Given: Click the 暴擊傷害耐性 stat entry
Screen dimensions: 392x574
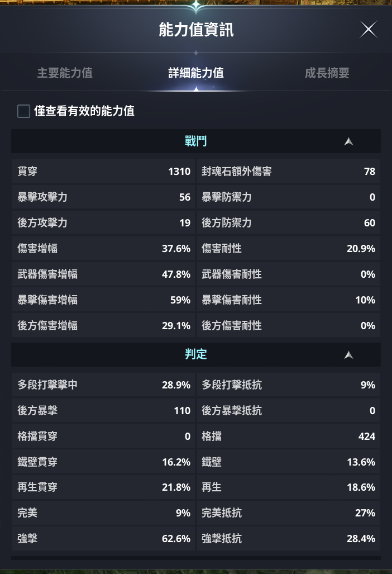Looking at the screenshot, I should [288, 300].
